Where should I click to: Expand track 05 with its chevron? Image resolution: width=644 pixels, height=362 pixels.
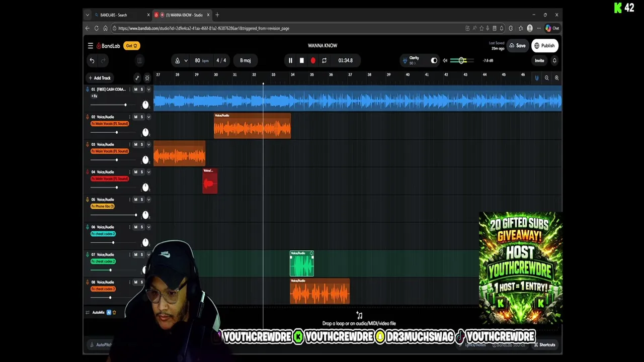[x=148, y=200]
